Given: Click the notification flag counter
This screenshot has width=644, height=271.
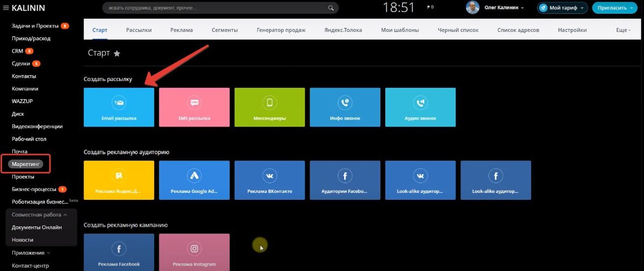Looking at the screenshot, I should (430, 8).
